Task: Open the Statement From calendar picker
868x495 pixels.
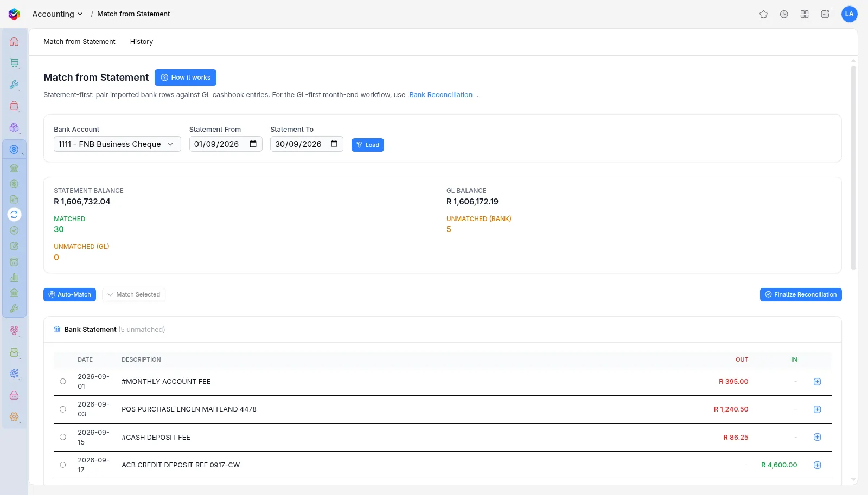Action: [x=253, y=144]
